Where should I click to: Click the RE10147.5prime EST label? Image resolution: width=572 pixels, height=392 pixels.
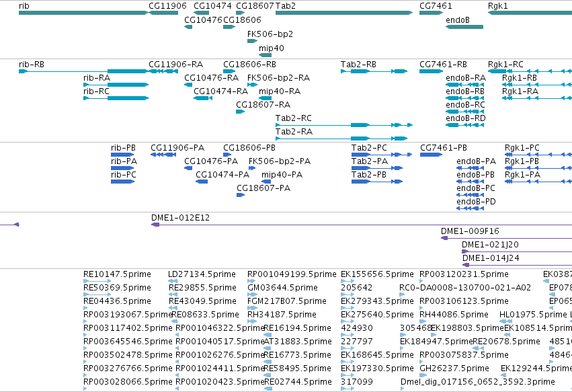[x=117, y=274]
